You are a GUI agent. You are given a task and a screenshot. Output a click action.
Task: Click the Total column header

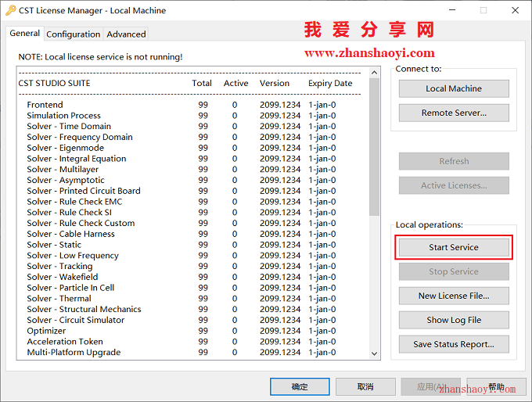tap(202, 84)
